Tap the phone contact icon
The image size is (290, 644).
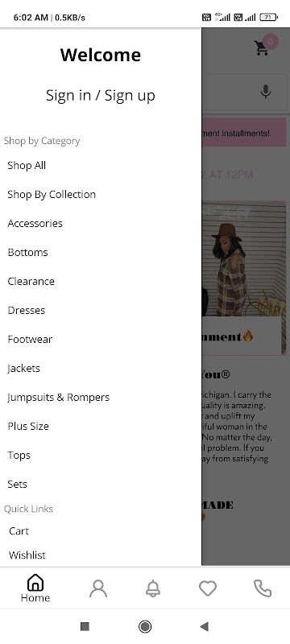pos(263,588)
